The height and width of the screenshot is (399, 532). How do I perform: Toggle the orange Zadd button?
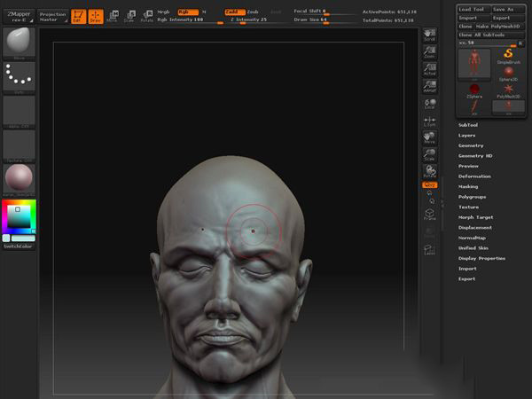235,12
